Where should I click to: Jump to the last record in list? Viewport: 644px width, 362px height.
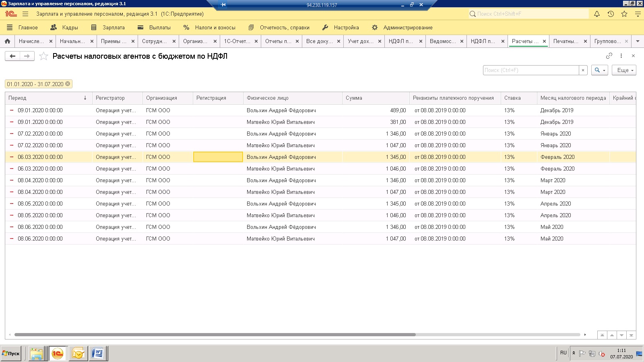[x=631, y=335]
